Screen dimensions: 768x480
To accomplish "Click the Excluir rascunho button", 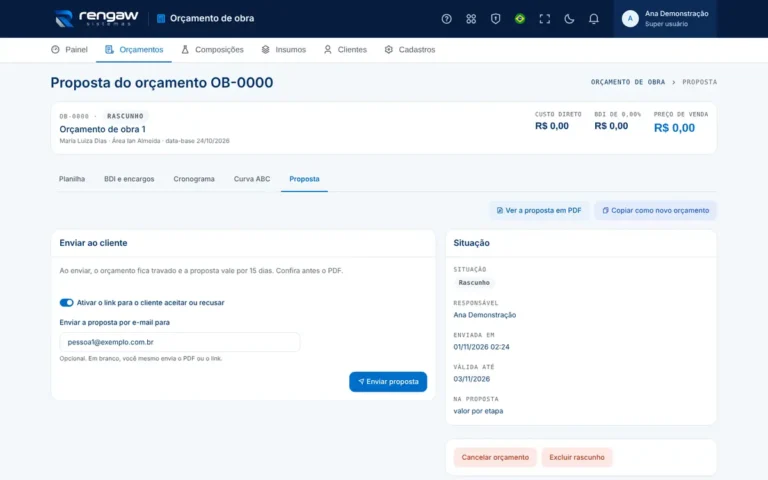I will pyautogui.click(x=576, y=457).
